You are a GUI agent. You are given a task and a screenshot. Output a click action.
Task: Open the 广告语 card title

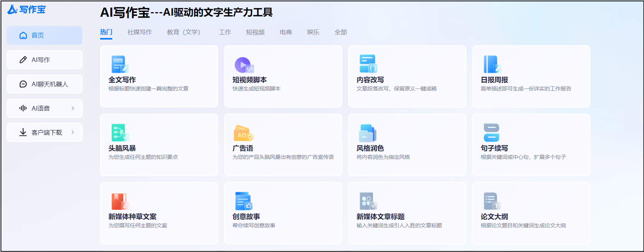pyautogui.click(x=243, y=148)
